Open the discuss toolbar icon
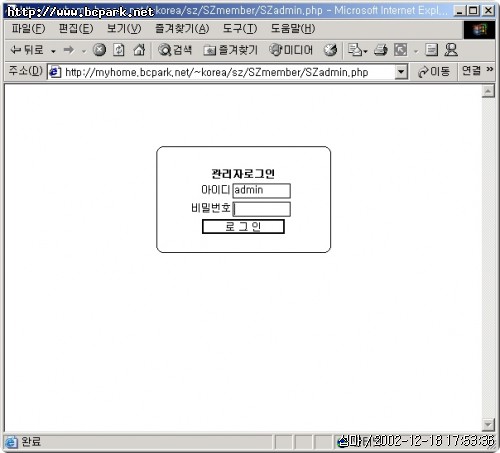The image size is (500, 453). point(431,50)
